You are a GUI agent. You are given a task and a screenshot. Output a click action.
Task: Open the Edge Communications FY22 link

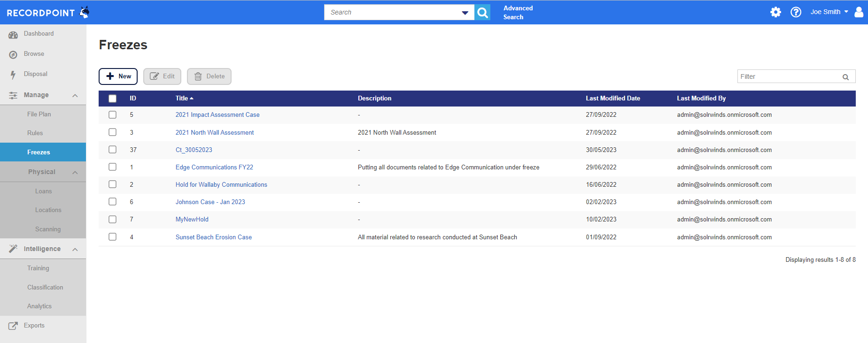pos(214,168)
